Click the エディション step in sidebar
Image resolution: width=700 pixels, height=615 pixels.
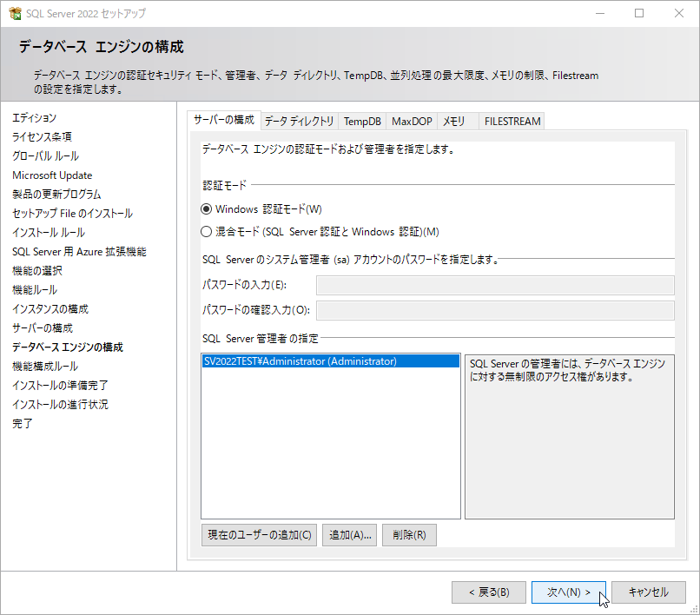tap(35, 118)
